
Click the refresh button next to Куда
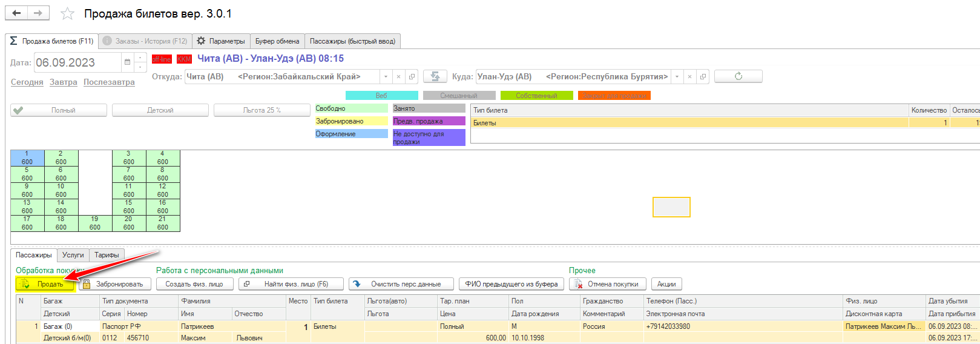pyautogui.click(x=738, y=76)
